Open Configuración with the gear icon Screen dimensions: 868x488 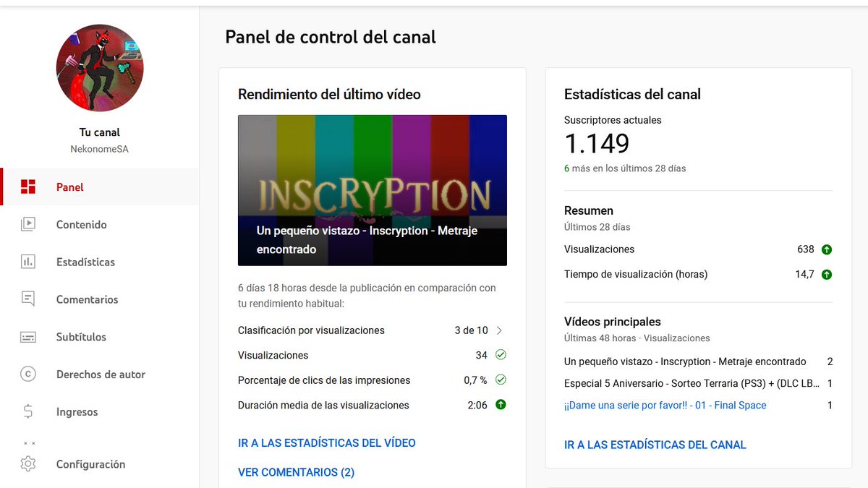(27, 464)
